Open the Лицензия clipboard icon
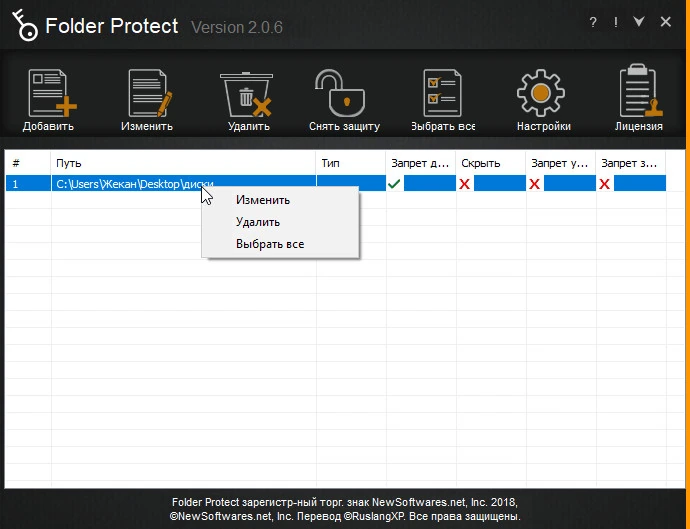690x529 pixels. 640,91
